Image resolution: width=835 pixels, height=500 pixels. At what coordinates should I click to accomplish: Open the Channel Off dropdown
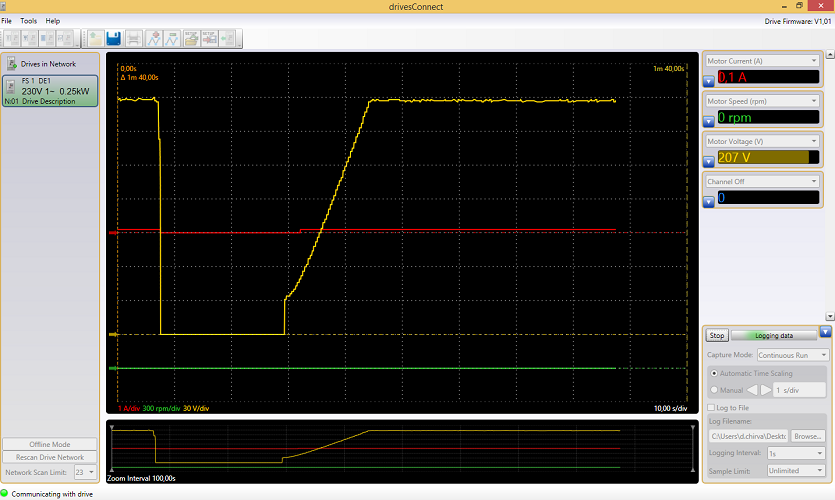click(x=762, y=181)
